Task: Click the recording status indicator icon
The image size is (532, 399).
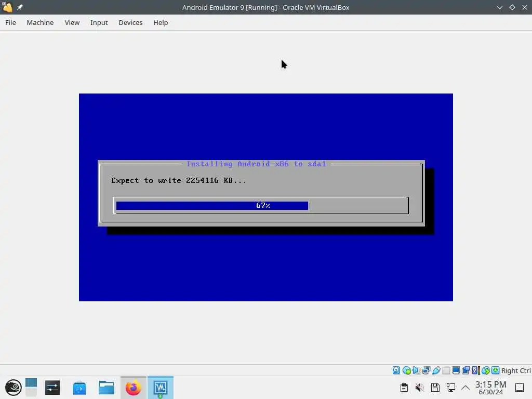Action: click(x=466, y=370)
